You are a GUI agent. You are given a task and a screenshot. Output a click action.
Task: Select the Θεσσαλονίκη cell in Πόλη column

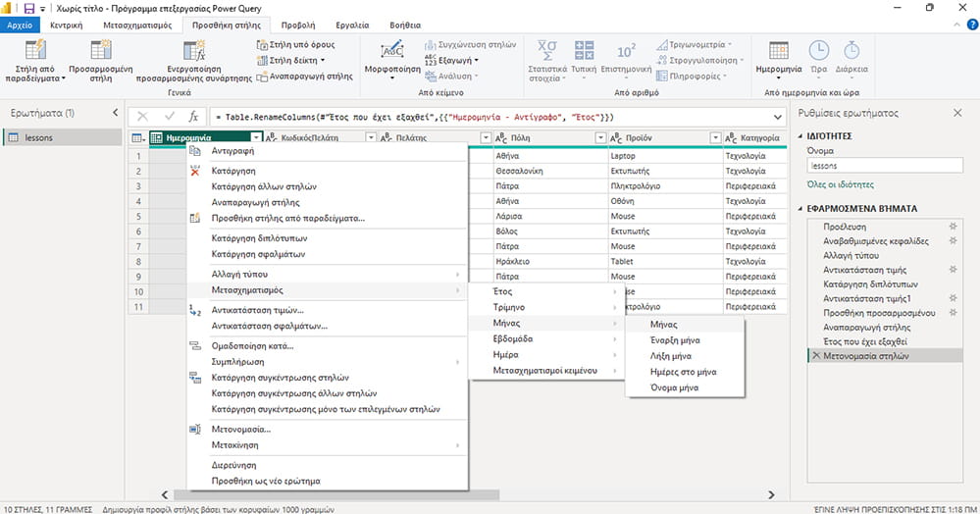coord(550,171)
